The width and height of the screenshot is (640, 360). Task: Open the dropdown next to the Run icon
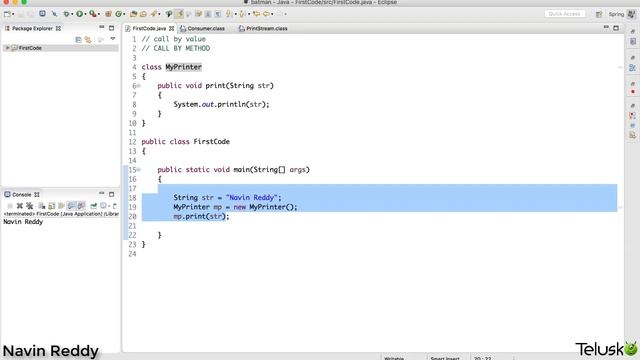85,14
